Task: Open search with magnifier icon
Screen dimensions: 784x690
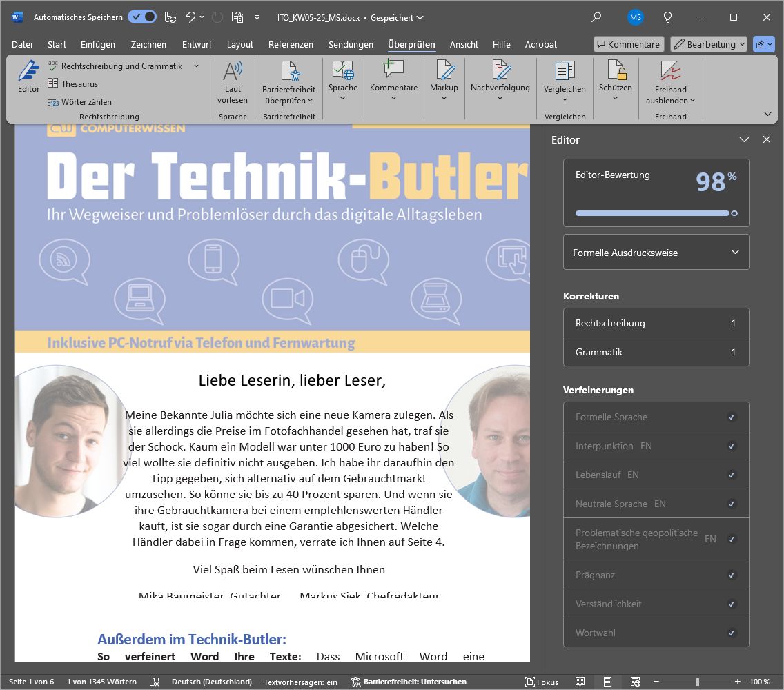Action: [596, 17]
